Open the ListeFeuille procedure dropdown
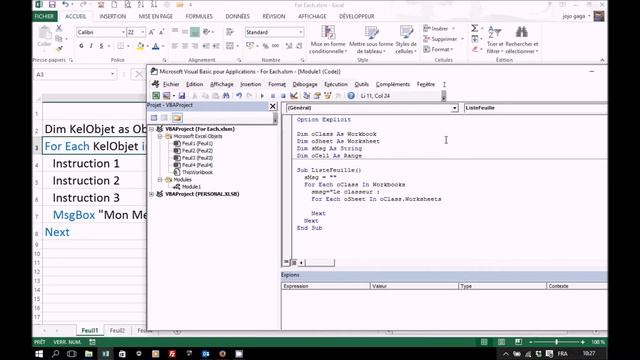640x360 pixels. click(x=536, y=108)
